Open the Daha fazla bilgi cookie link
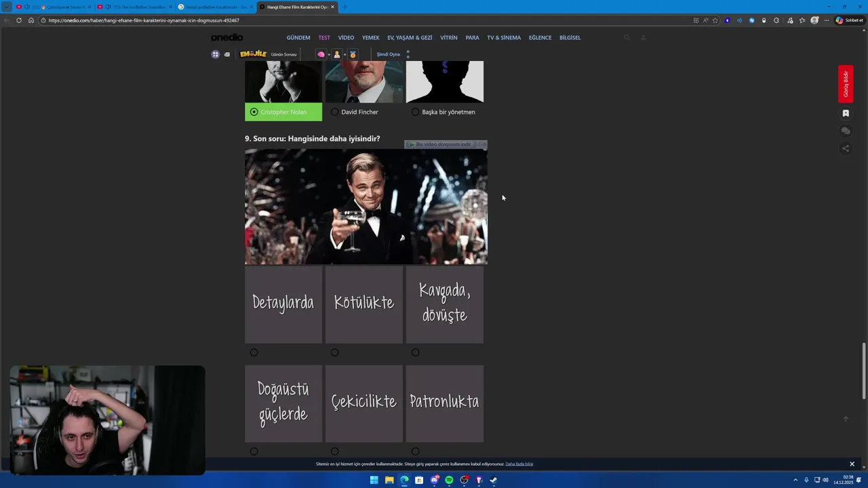The width and height of the screenshot is (868, 488). [x=519, y=464]
